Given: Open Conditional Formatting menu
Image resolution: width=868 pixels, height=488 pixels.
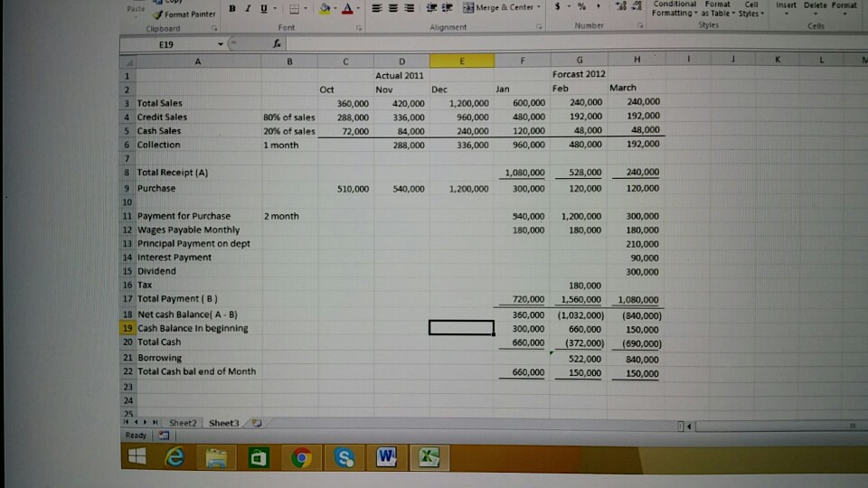Looking at the screenshot, I should (674, 8).
